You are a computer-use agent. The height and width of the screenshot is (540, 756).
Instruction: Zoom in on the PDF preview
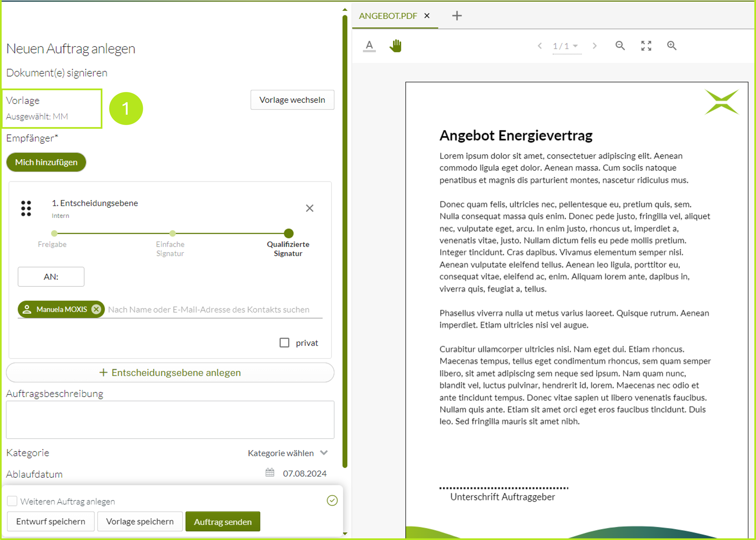[x=672, y=46]
